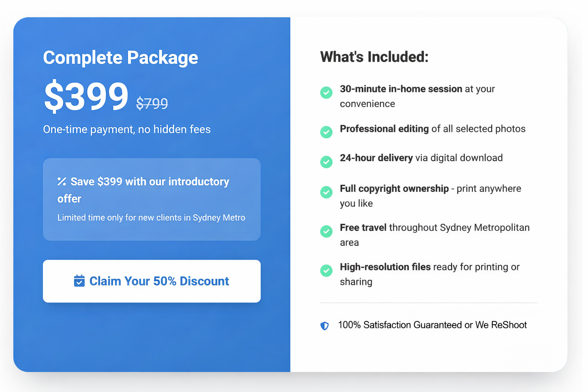Image resolution: width=588 pixels, height=392 pixels.
Task: Click the green checkmark beside Full copyright ownership
Action: 326,192
